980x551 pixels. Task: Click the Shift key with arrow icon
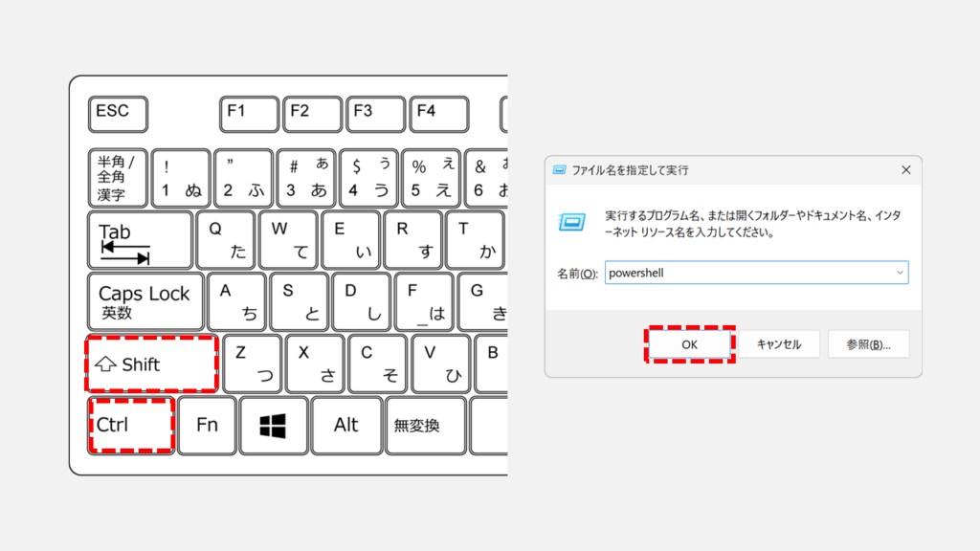click(152, 364)
